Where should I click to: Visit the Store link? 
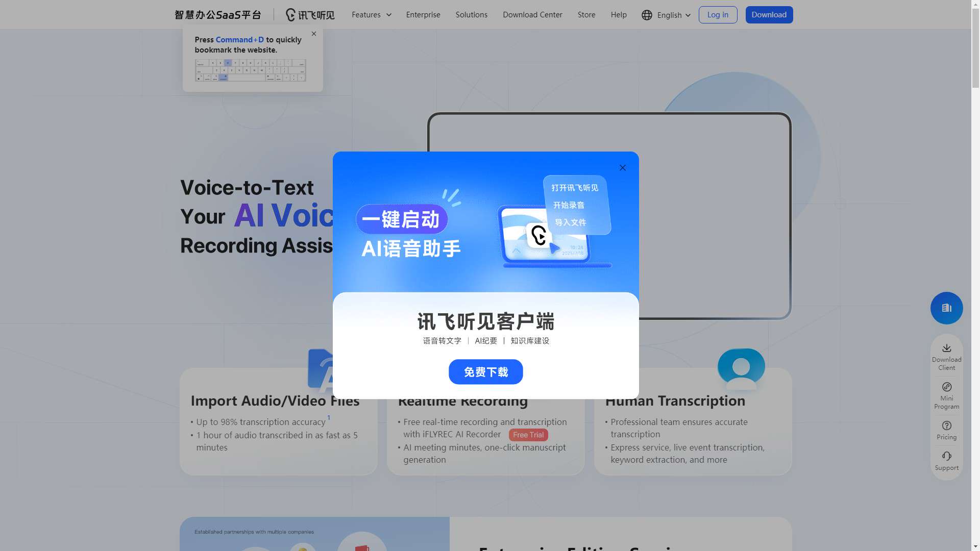point(586,15)
